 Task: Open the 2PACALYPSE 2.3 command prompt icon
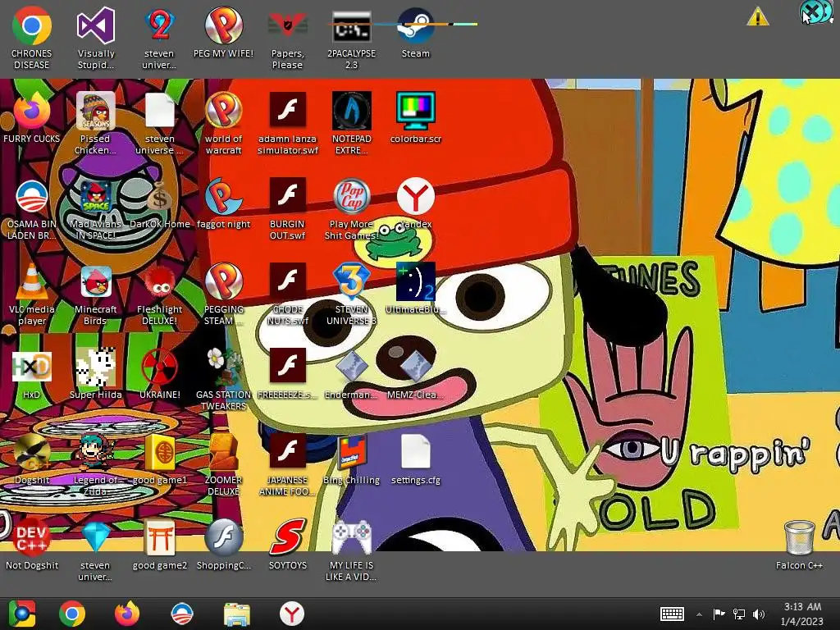point(351,25)
